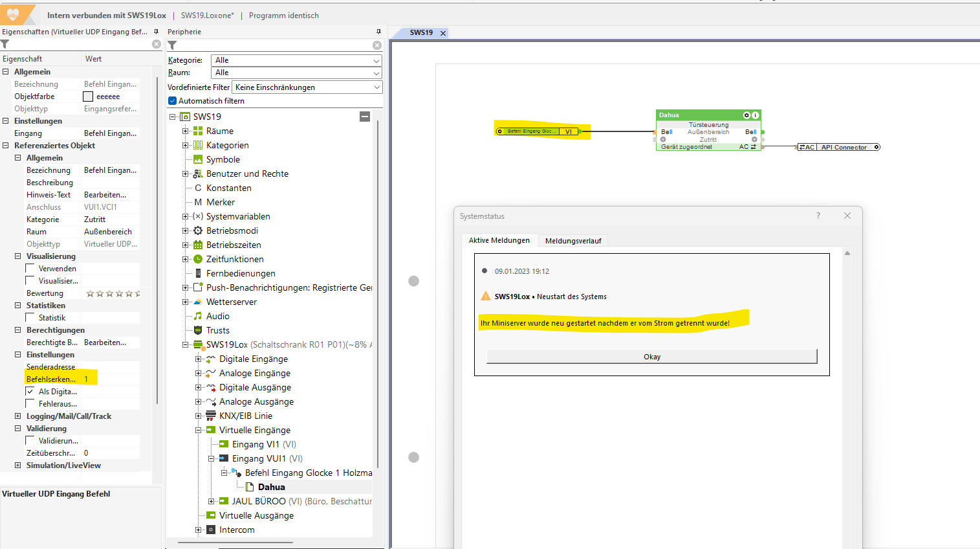Uncheck the Als Digita... checkbox
The image size is (980, 549).
(30, 392)
